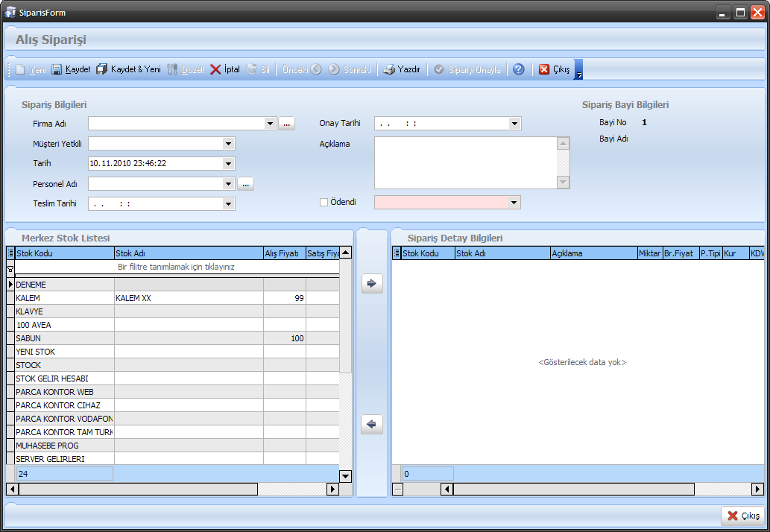Open the Tarih date picker dropdown
The height and width of the screenshot is (532, 770).
click(x=228, y=164)
